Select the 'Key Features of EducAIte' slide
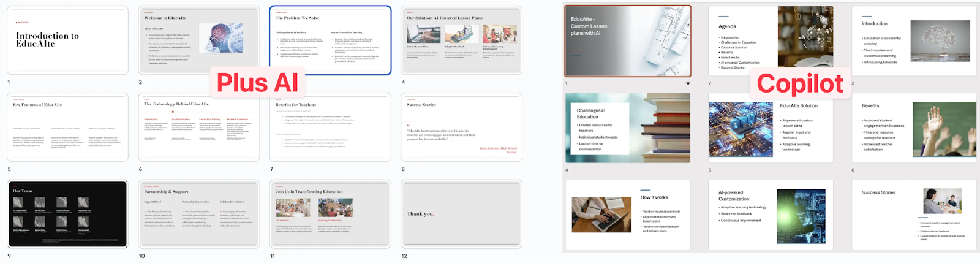The height and width of the screenshot is (263, 980). tap(67, 127)
